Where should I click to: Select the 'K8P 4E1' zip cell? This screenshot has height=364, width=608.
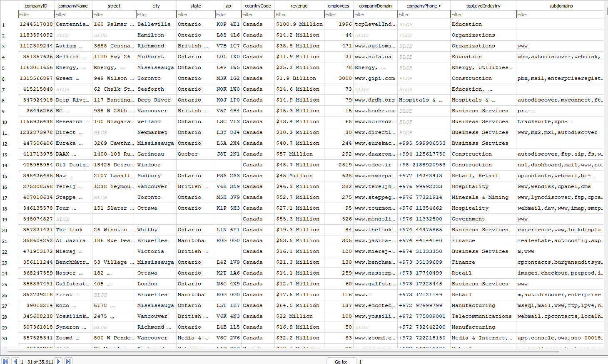228,25
